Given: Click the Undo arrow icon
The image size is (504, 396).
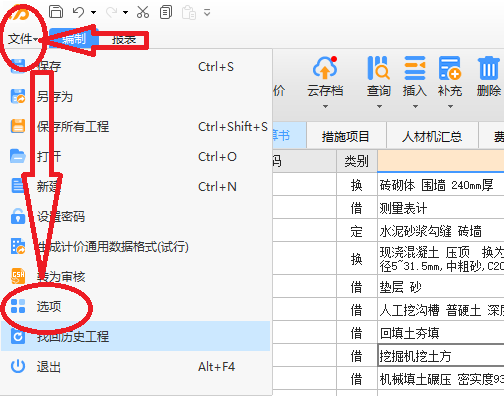Looking at the screenshot, I should (78, 12).
